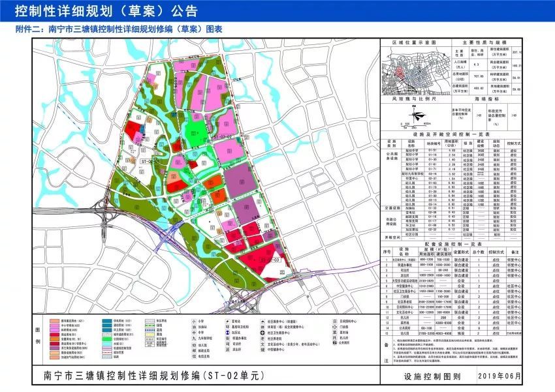Click the 设施控制图则 title box

[x=428, y=376]
